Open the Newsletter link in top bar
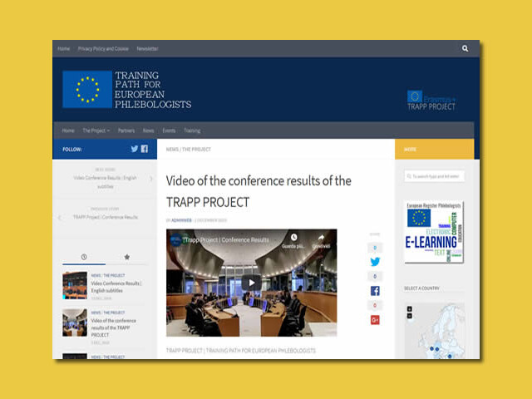Viewport: 532px width, 399px height. [x=147, y=48]
